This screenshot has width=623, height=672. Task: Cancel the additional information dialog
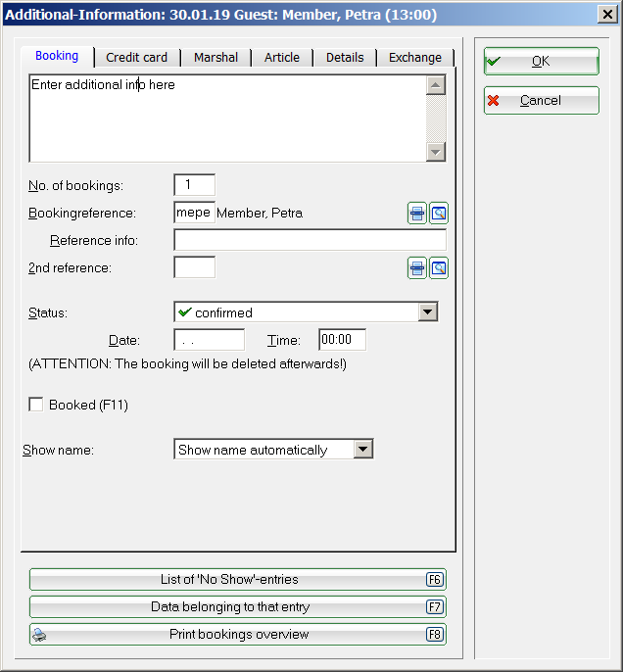tap(541, 101)
